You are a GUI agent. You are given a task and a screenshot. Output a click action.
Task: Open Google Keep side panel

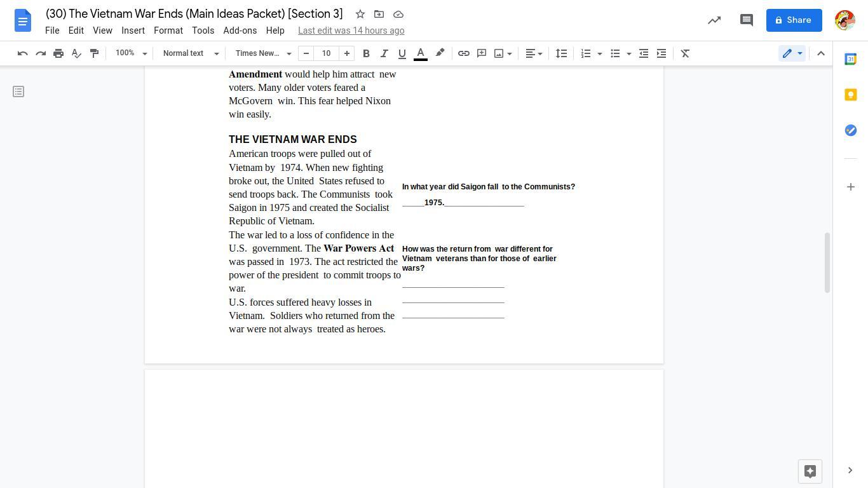pyautogui.click(x=851, y=95)
